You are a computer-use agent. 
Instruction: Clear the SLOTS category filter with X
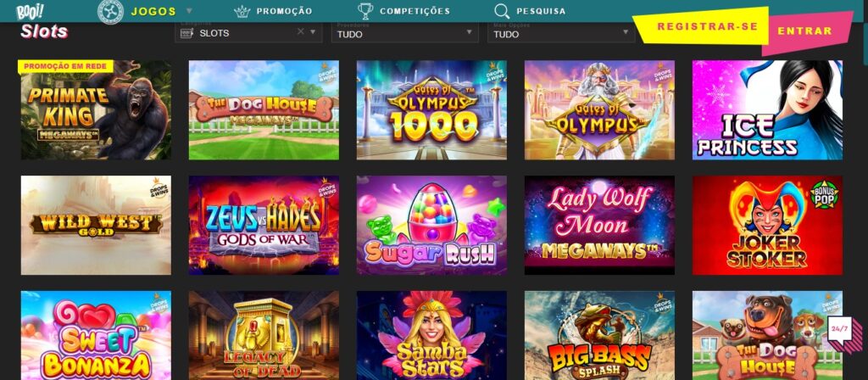[x=301, y=31]
